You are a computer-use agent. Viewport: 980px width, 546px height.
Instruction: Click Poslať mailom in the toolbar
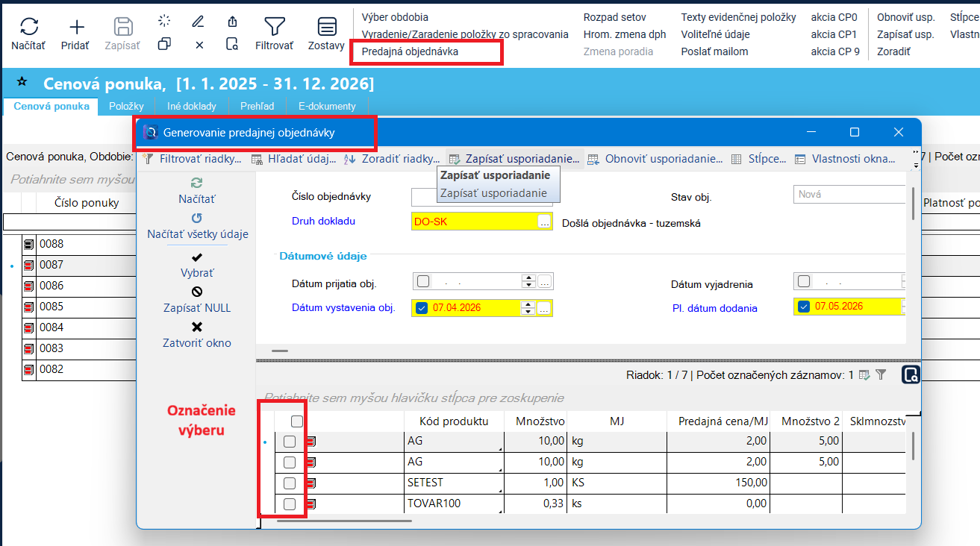(714, 52)
